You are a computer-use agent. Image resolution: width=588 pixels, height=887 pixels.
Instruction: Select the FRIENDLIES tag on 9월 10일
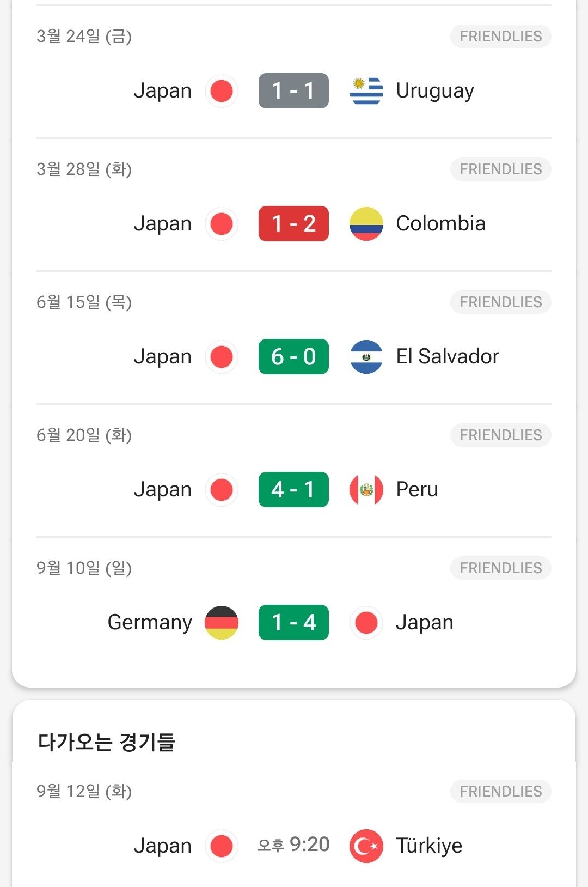(500, 568)
